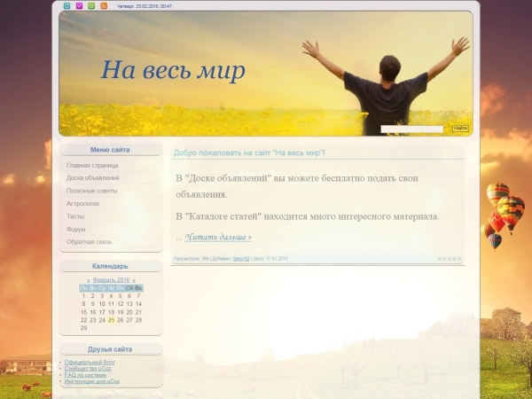Open FAQ по системе link
532x399 pixels.
pos(85,375)
